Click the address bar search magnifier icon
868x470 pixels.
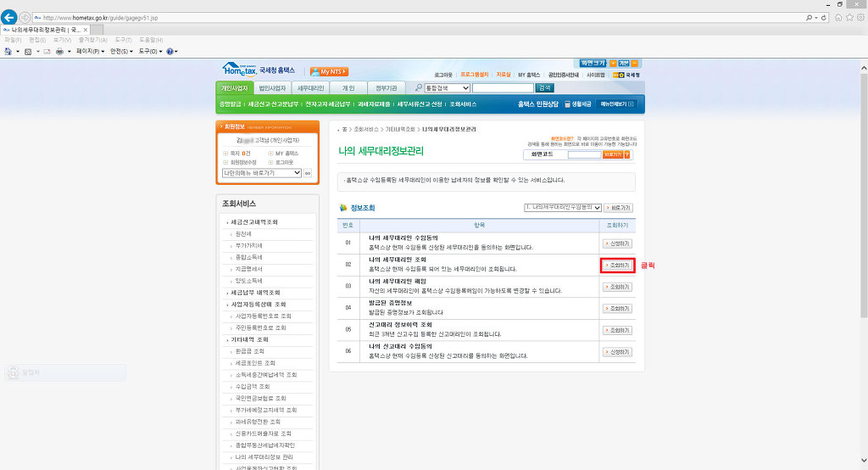coord(809,18)
